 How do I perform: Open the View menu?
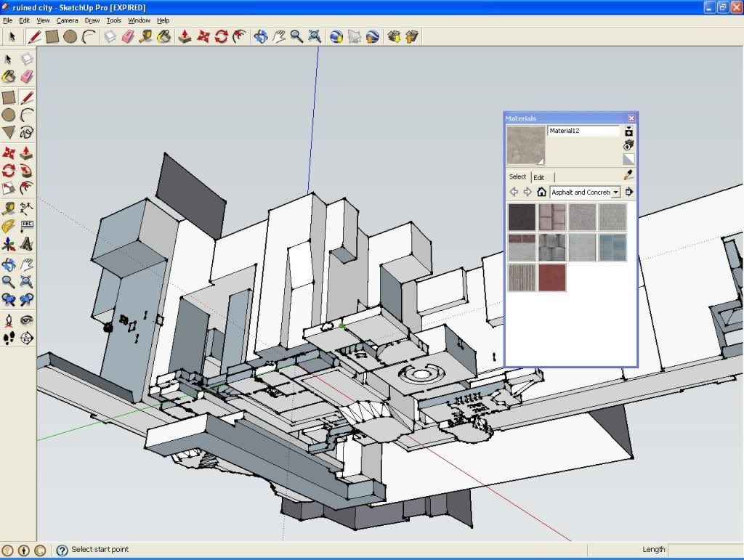click(43, 20)
